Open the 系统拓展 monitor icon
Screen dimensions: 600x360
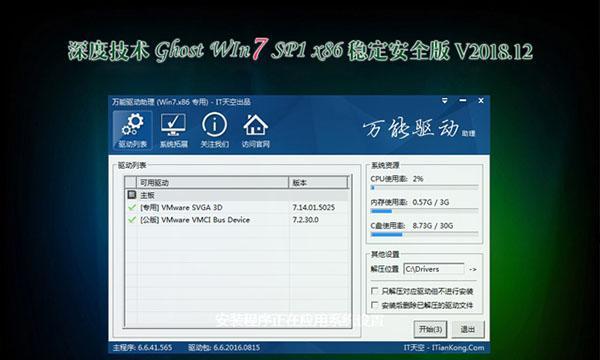point(173,130)
